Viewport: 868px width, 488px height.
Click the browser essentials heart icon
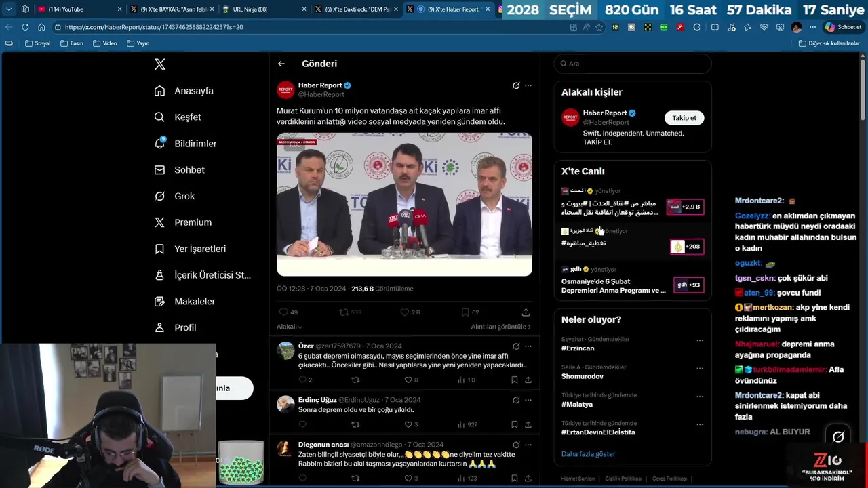pos(764,27)
